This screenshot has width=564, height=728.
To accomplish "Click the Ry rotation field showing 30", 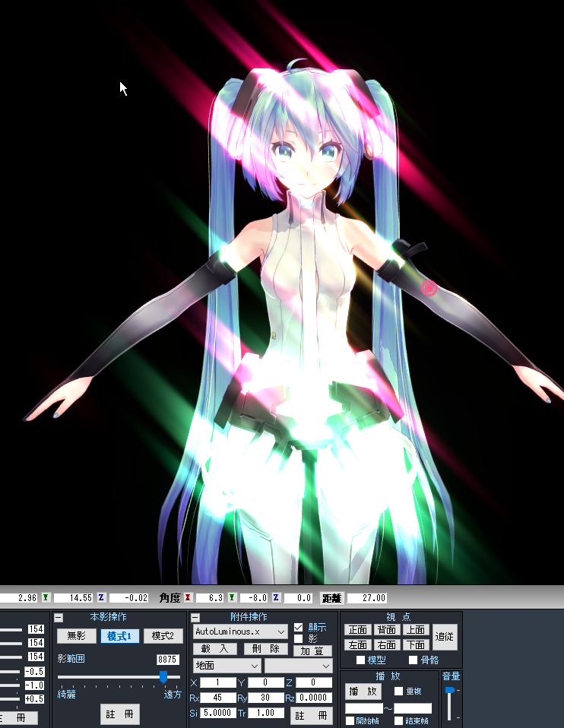I will point(265,698).
